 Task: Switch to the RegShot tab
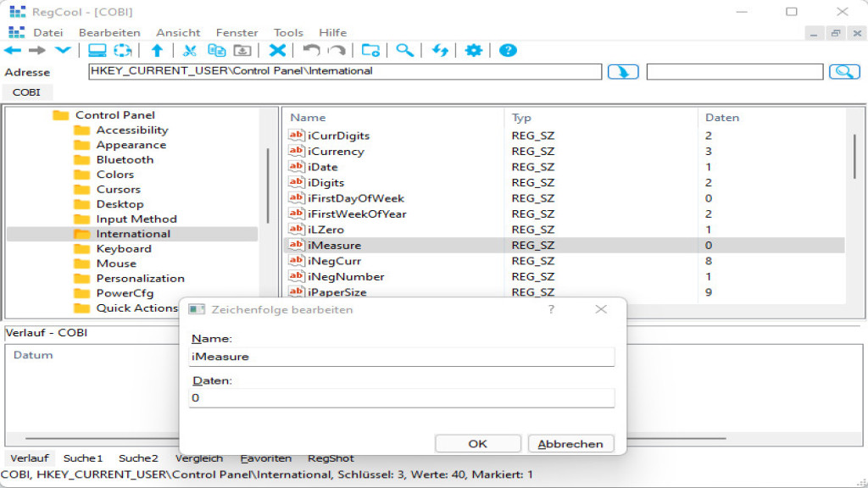coord(331,458)
